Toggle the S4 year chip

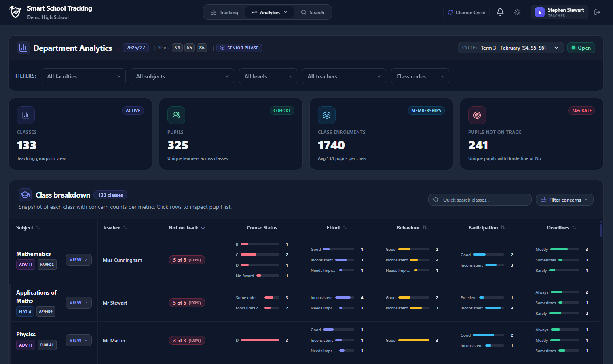tap(177, 48)
